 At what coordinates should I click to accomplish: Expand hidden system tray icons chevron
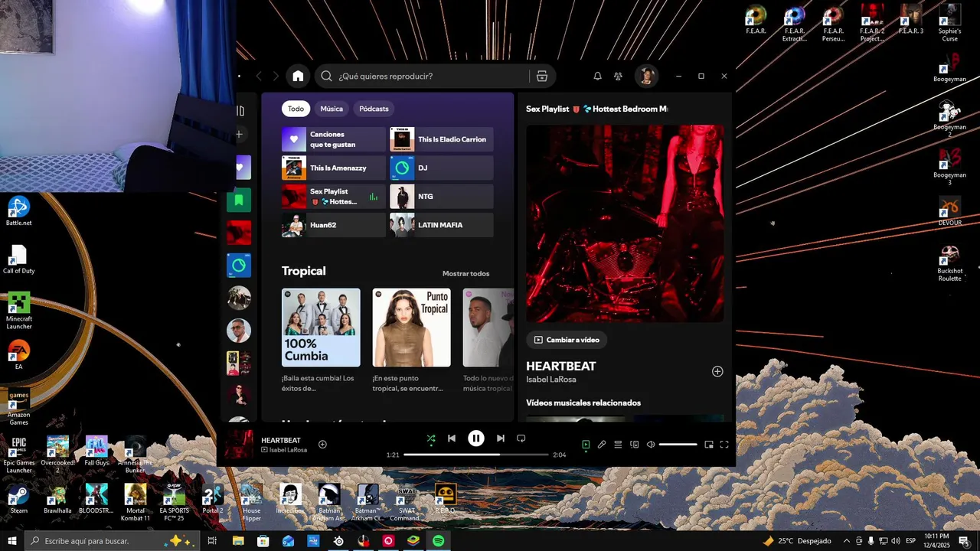(x=847, y=541)
